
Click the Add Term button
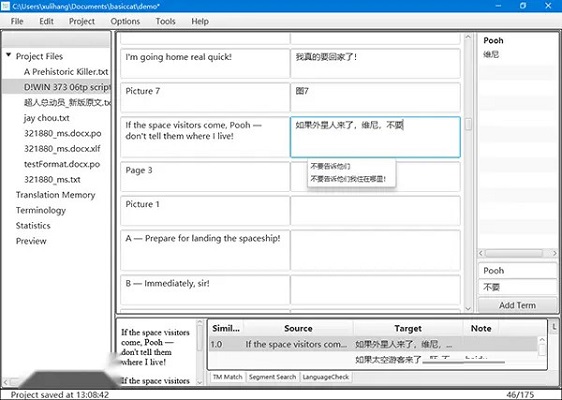pos(517,305)
